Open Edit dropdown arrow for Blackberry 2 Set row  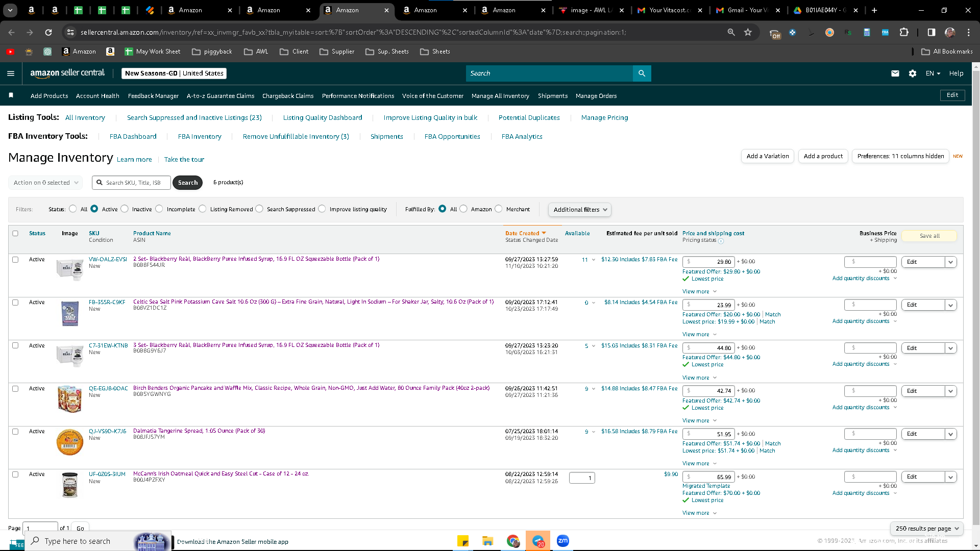tap(950, 262)
